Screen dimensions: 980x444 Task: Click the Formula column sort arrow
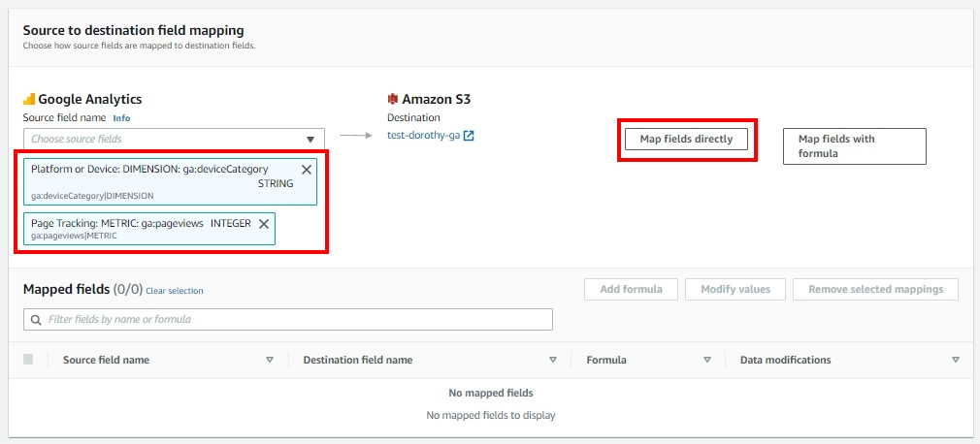pyautogui.click(x=707, y=360)
